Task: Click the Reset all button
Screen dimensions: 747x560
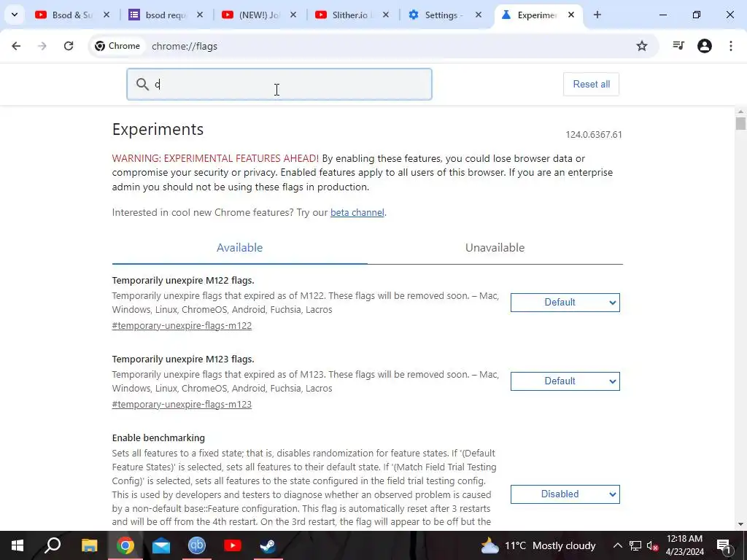Action: coord(591,85)
